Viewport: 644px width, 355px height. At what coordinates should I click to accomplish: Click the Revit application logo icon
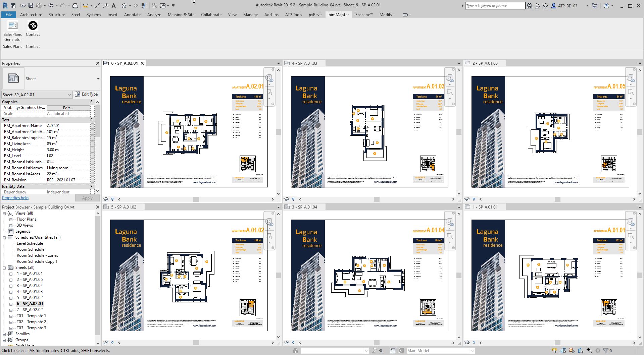click(x=5, y=5)
